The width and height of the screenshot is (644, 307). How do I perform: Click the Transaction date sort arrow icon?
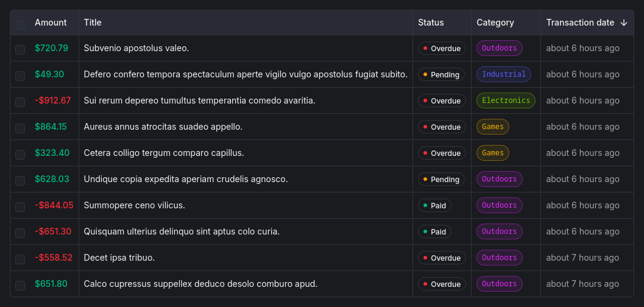click(623, 23)
